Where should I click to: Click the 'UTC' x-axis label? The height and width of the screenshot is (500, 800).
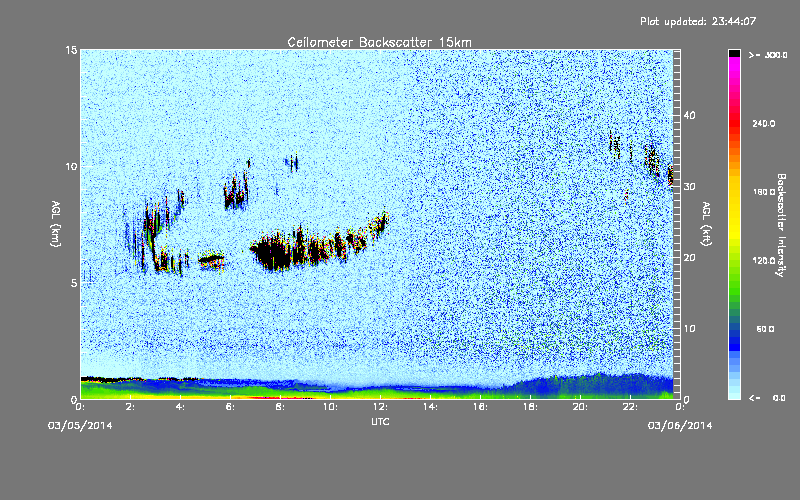point(380,421)
